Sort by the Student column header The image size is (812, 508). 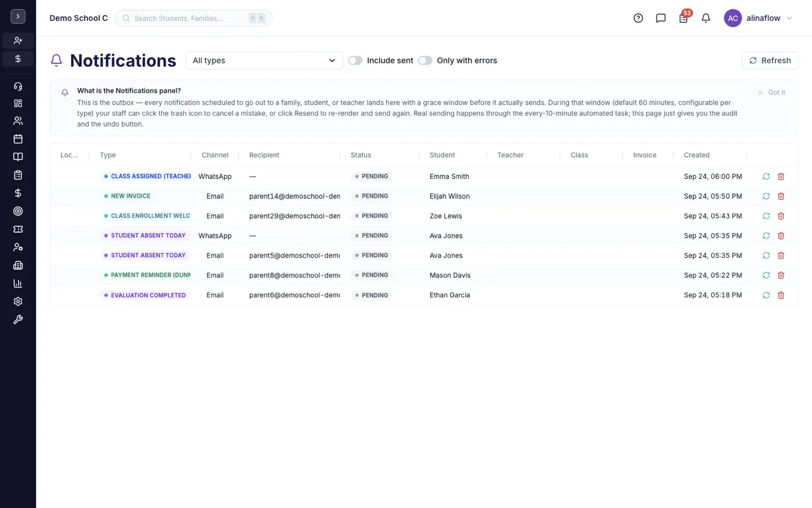442,155
